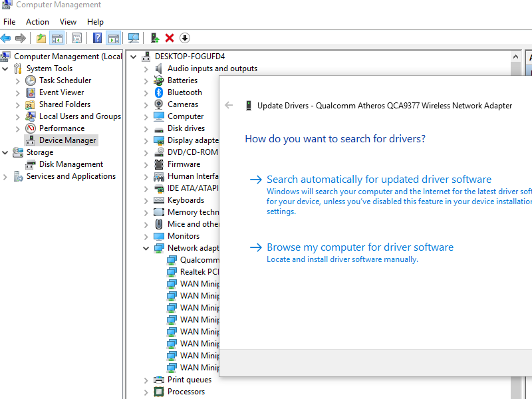The image size is (532, 399).
Task: Select the Qualcomm network adapter entry
Action: click(x=199, y=260)
